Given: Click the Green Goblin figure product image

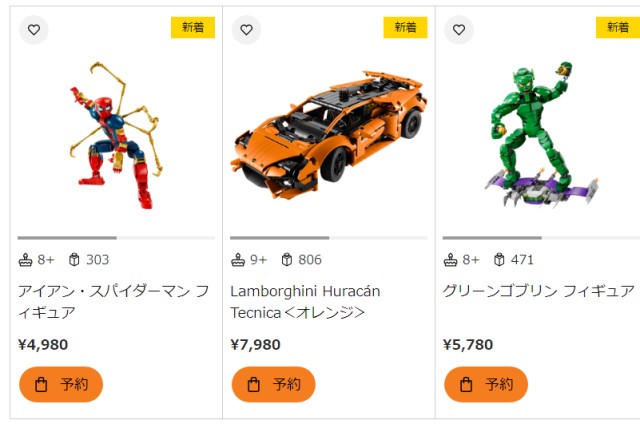Looking at the screenshot, I should click(x=542, y=135).
